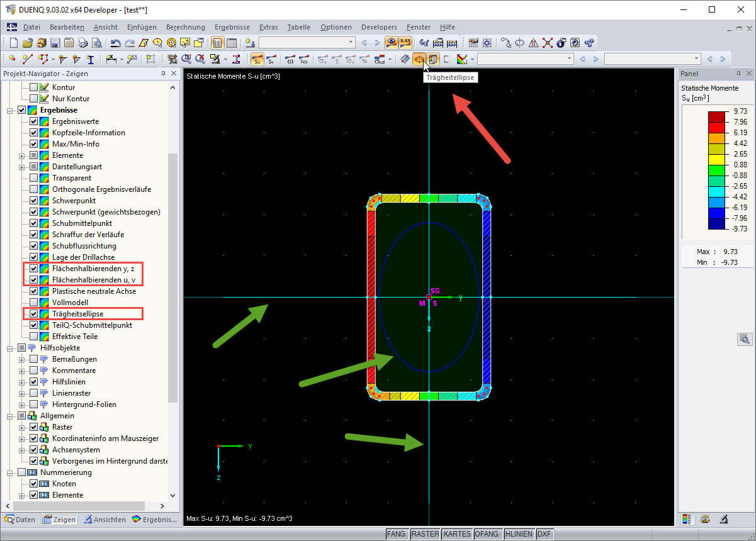The image size is (756, 541).
Task: Open the Datei menu
Action: point(31,27)
